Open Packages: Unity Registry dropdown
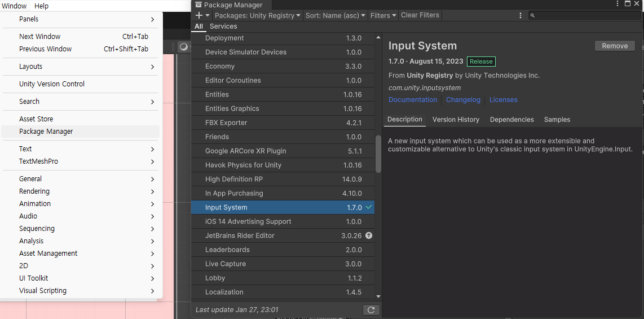The width and height of the screenshot is (644, 319). pos(258,15)
